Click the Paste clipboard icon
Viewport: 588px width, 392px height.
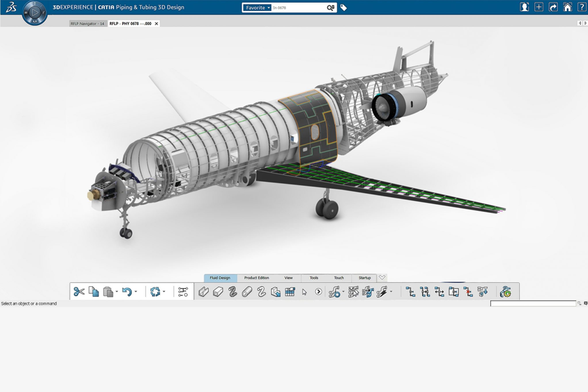pyautogui.click(x=108, y=292)
